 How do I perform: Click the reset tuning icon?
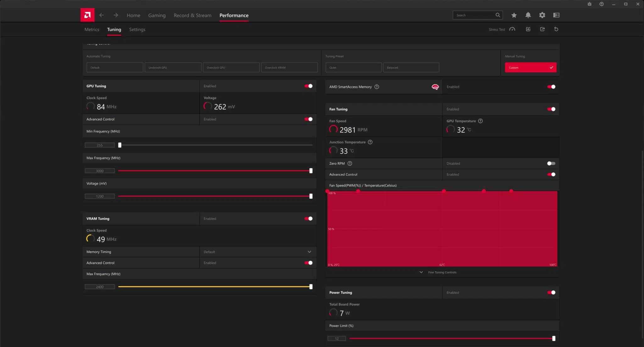point(556,29)
